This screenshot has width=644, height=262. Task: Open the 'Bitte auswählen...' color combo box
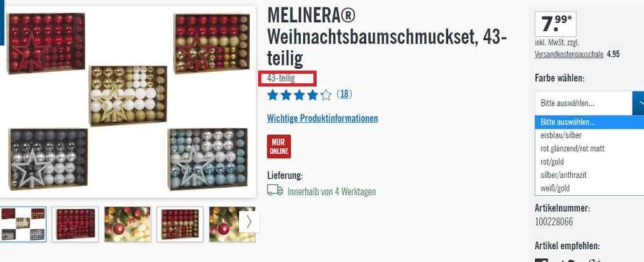pyautogui.click(x=589, y=103)
